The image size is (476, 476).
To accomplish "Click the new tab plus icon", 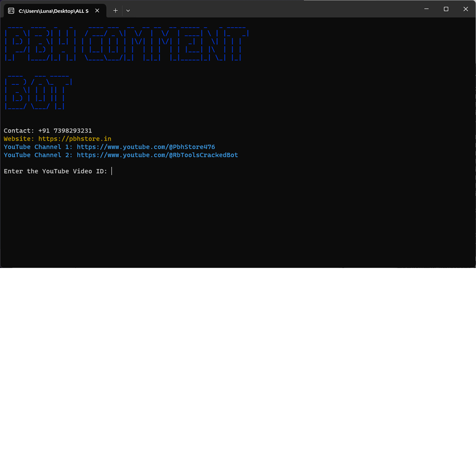I will point(115,10).
